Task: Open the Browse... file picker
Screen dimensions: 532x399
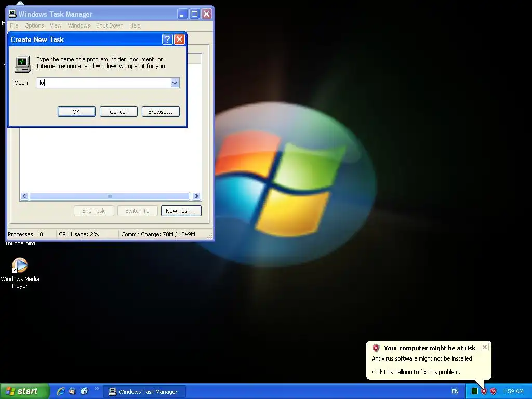Action: point(161,112)
